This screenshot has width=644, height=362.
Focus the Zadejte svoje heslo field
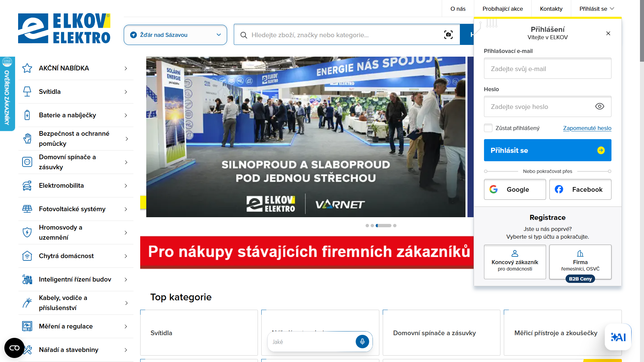(547, 107)
